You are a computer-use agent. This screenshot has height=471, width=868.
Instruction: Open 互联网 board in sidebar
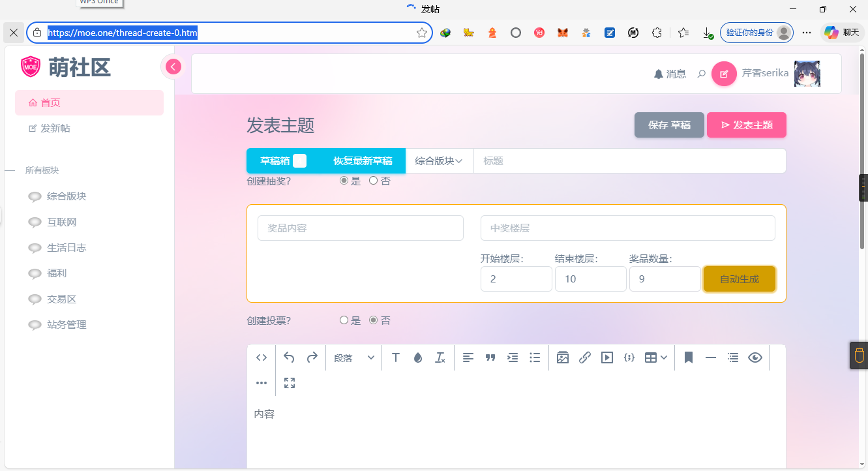61,222
